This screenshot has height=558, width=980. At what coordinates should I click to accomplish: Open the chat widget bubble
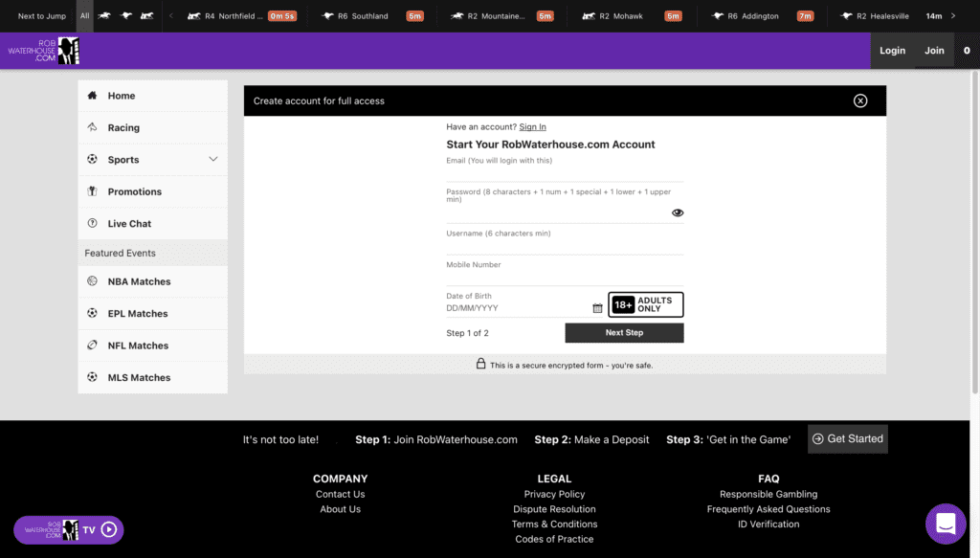pos(946,524)
